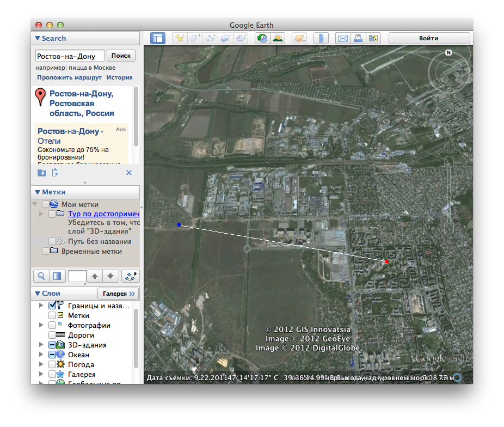Enable the Путь без названия checkbox
This screenshot has width=504, height=427.
coord(52,241)
